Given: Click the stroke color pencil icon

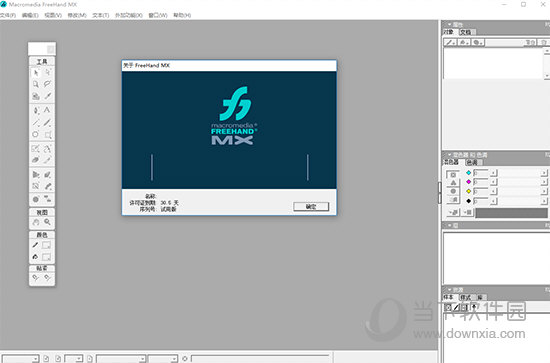Looking at the screenshot, I should coord(35,245).
